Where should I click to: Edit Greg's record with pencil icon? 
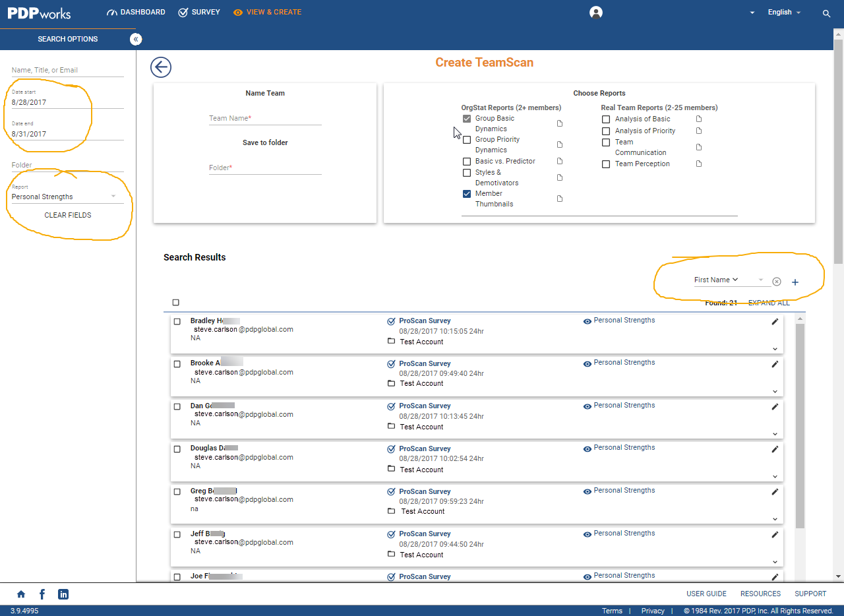[775, 491]
